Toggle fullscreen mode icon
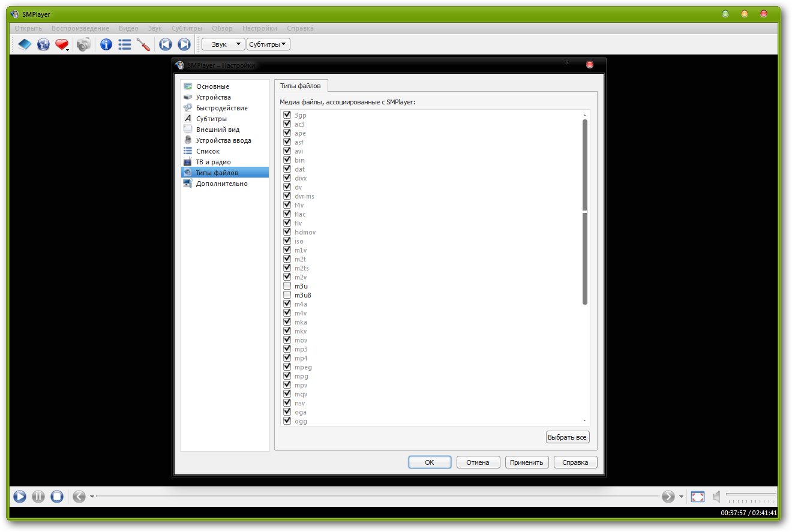The height and width of the screenshot is (532, 792). coord(698,497)
